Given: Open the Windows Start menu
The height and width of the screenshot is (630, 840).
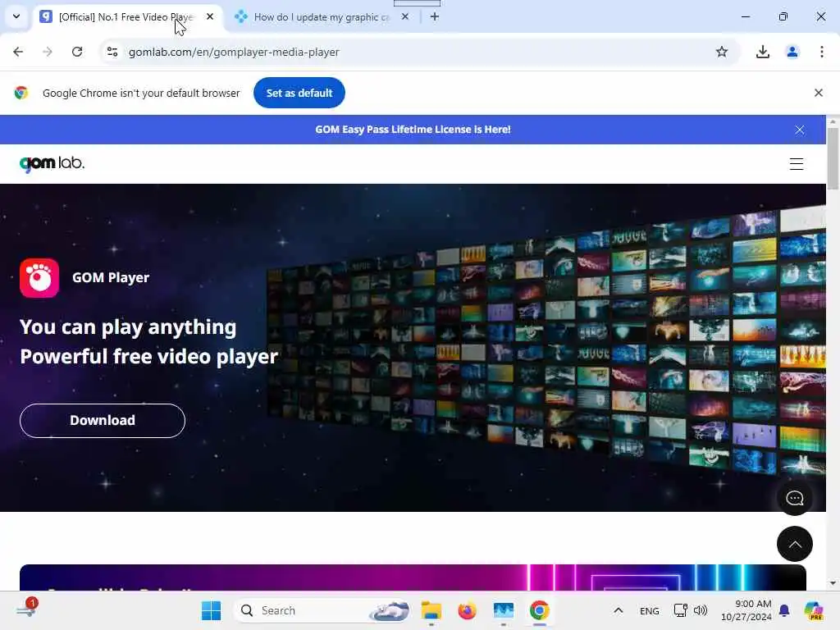Looking at the screenshot, I should click(x=211, y=610).
